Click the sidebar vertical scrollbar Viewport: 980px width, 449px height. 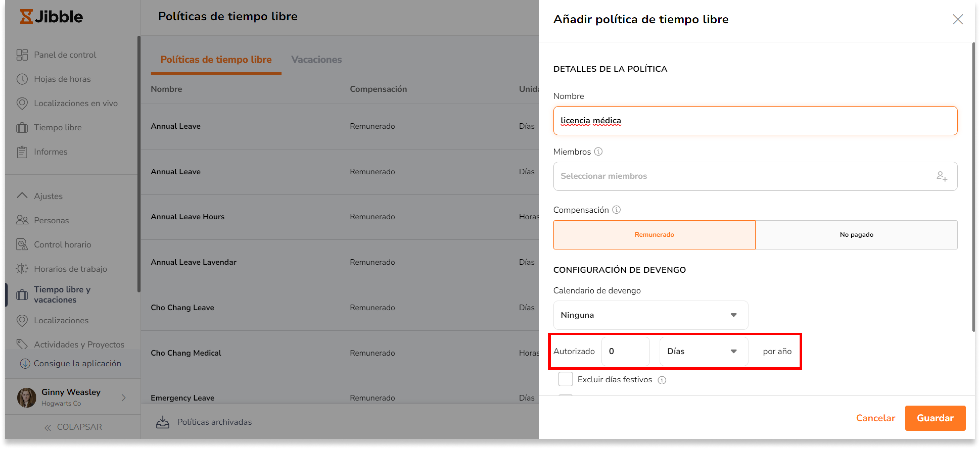pyautogui.click(x=139, y=164)
